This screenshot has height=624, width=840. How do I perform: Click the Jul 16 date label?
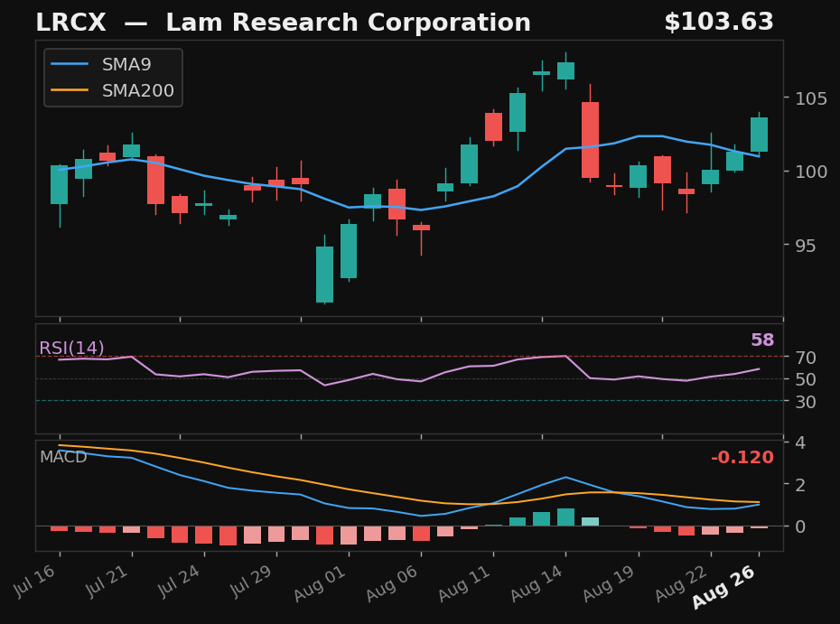[x=35, y=582]
